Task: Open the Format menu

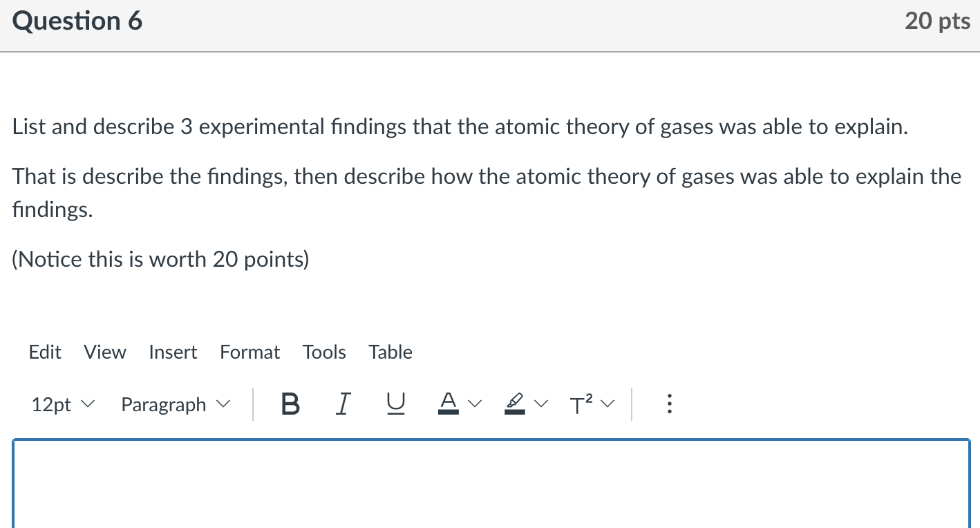Action: (249, 352)
